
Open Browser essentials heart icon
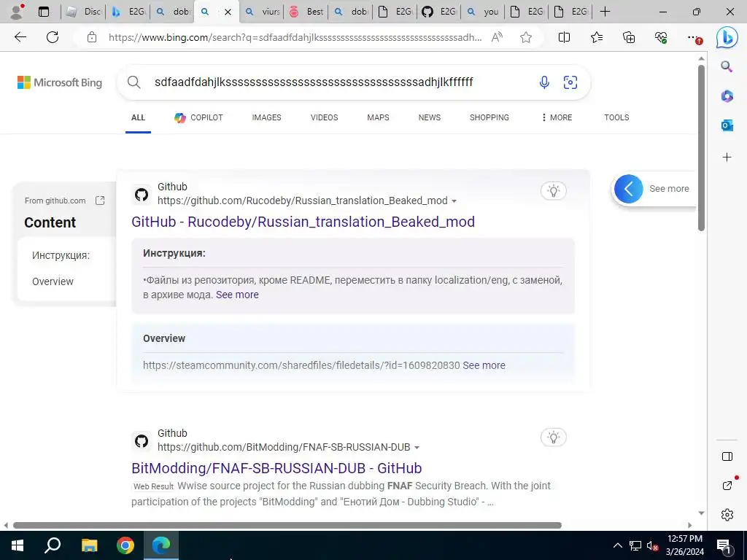pos(661,37)
